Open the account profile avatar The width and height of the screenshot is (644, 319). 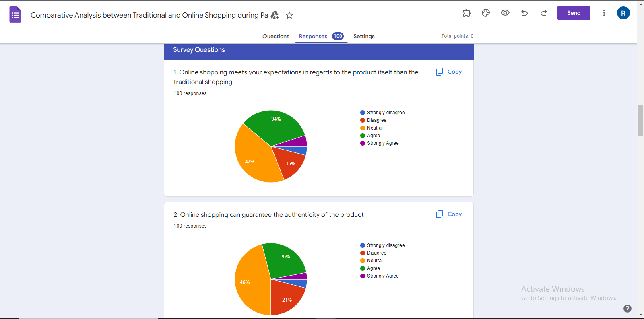point(623,13)
